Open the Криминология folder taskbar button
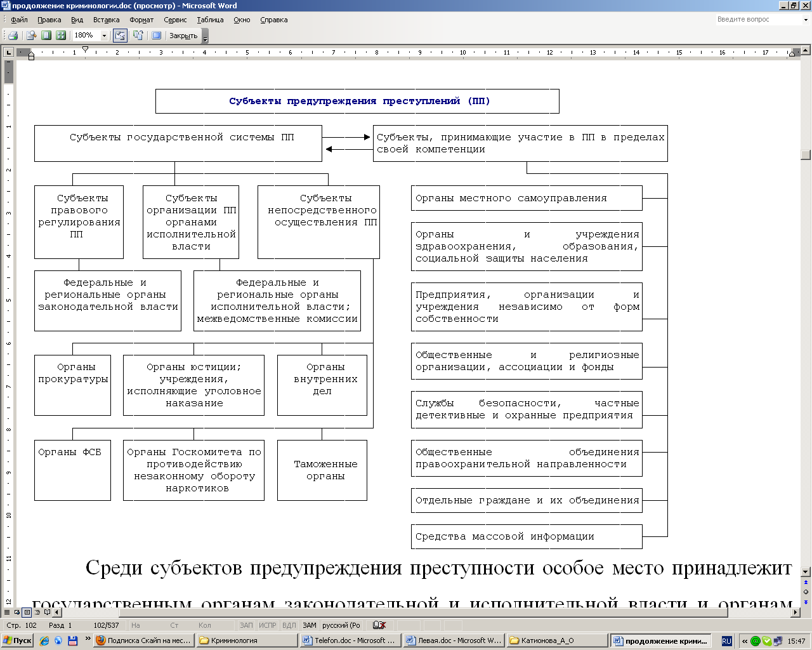812x650 pixels. tap(247, 641)
